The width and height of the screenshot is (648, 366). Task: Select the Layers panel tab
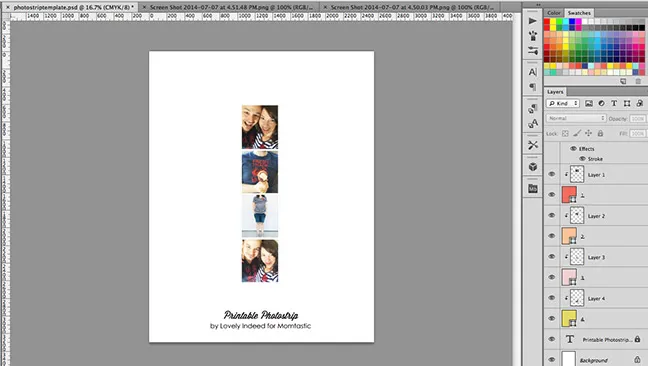(x=555, y=92)
